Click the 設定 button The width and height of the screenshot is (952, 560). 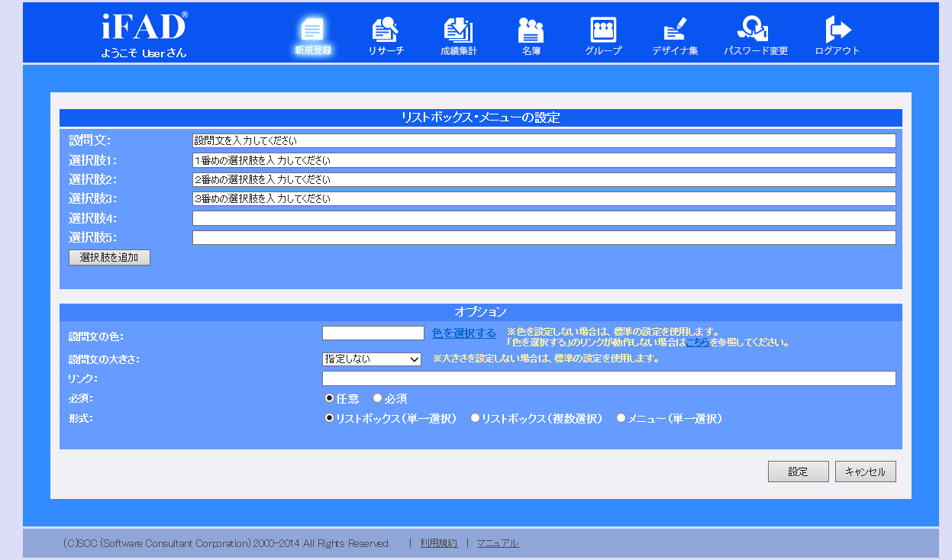point(798,471)
